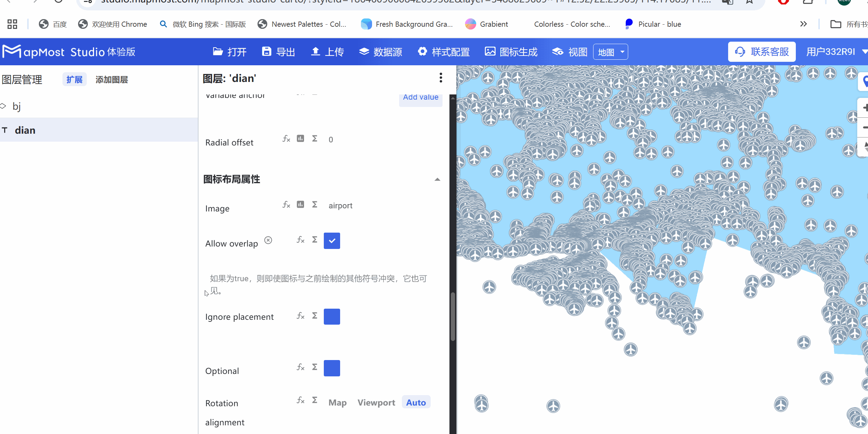This screenshot has height=434, width=868.
Task: Select the bj layer in layer list
Action: pyautogui.click(x=17, y=106)
